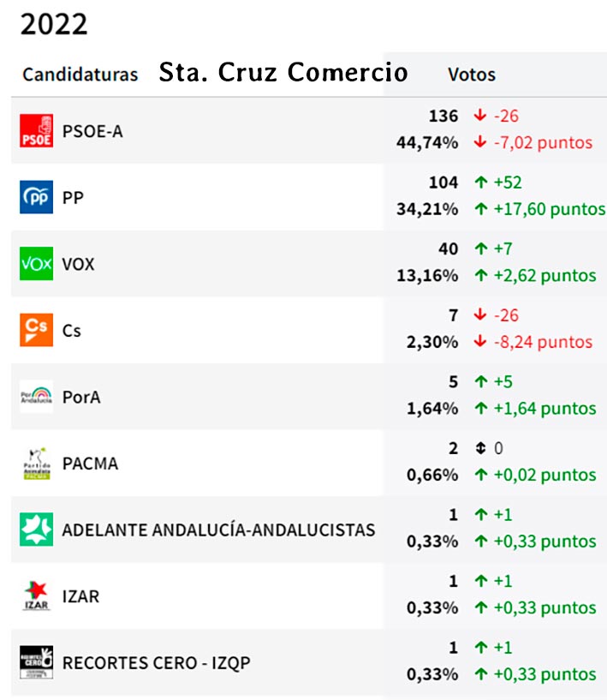Click the red down arrow beside PSOE-A -26
Image resolution: width=607 pixels, height=700 pixels.
coord(480,117)
